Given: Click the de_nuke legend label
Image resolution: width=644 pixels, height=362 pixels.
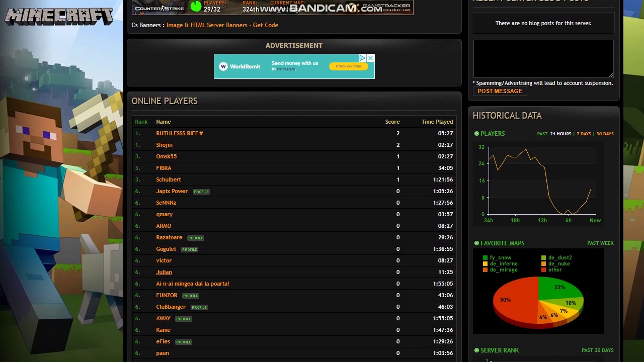Looking at the screenshot, I should coord(559,264).
